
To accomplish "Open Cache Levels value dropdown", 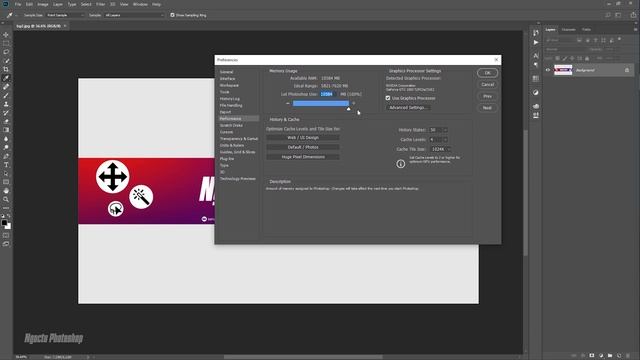I will [445, 140].
